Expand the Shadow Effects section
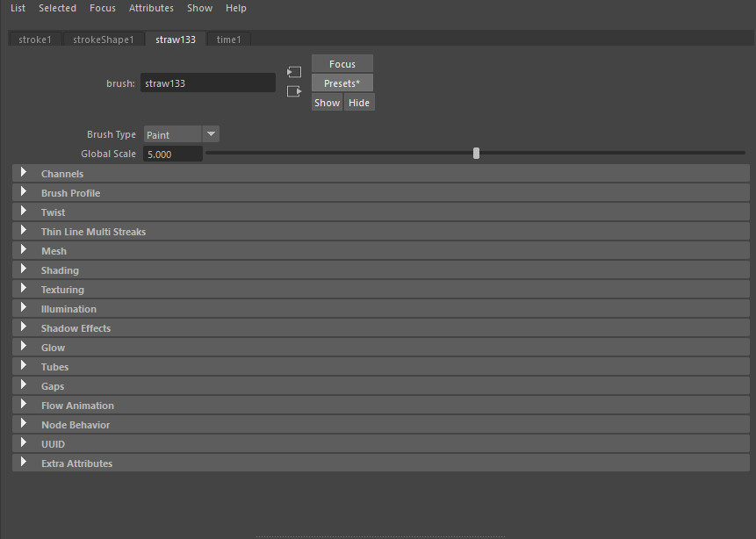 pos(381,327)
